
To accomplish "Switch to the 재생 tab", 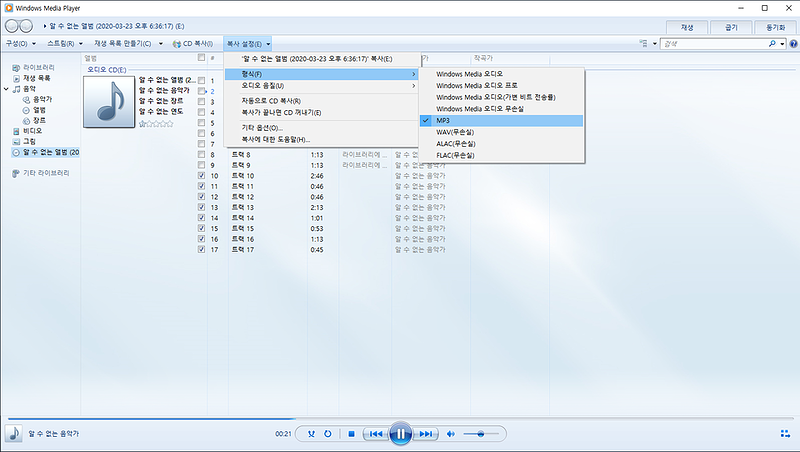I will coord(687,28).
